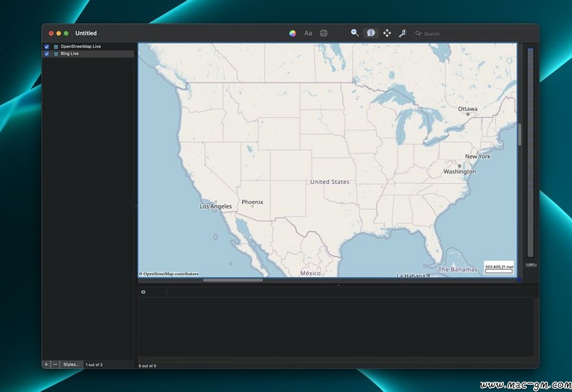This screenshot has width=572, height=392.
Task: Click the 'Phoenix' city label
Action: 252,202
